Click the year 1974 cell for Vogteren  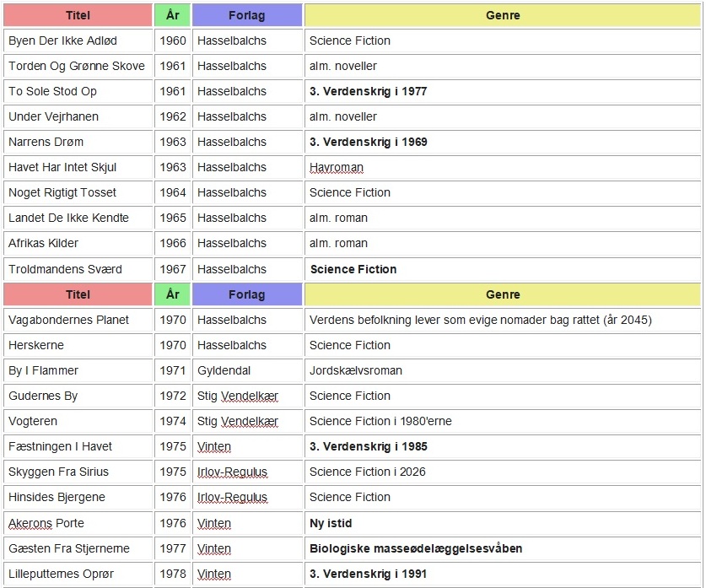click(173, 421)
